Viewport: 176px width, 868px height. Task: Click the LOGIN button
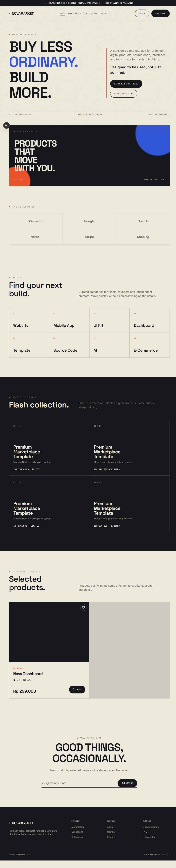[142, 13]
